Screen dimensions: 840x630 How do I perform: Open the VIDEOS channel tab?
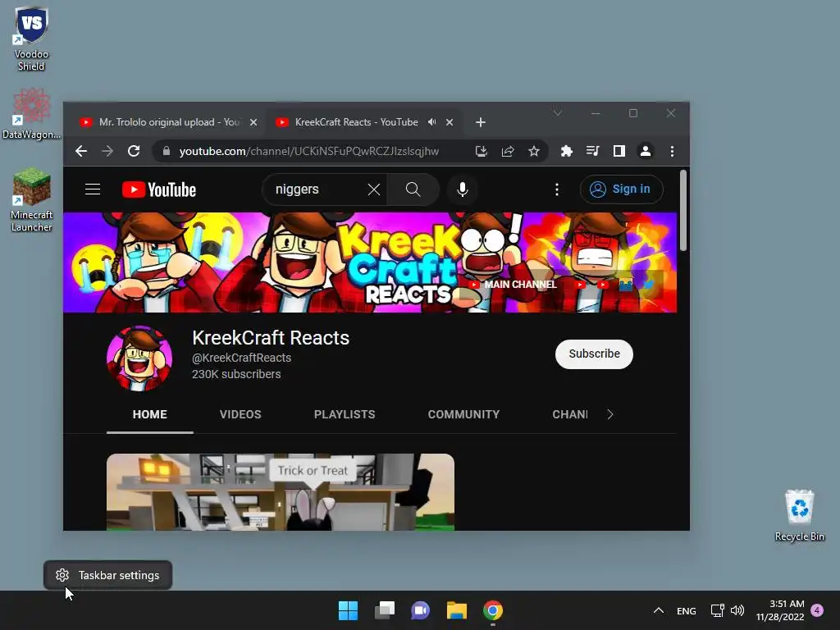click(x=240, y=414)
